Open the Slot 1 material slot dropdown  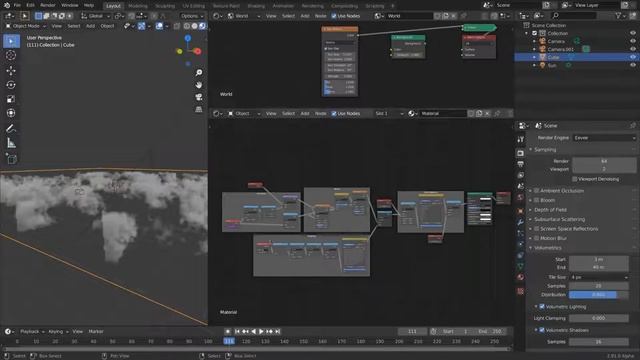[389, 113]
